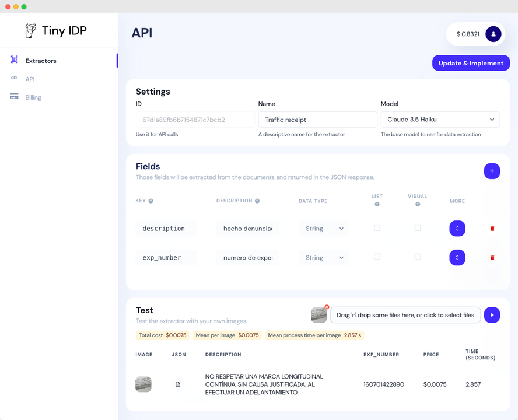The height and width of the screenshot is (420, 518).
Task: Edit the Name field Traffic receipt
Action: (x=317, y=120)
